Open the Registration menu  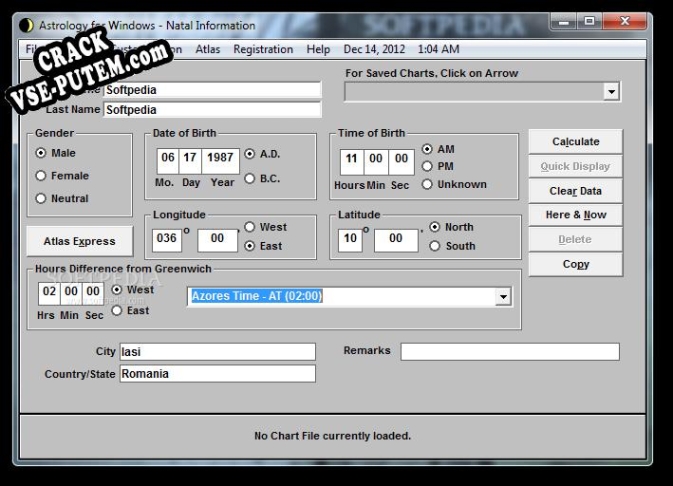263,49
